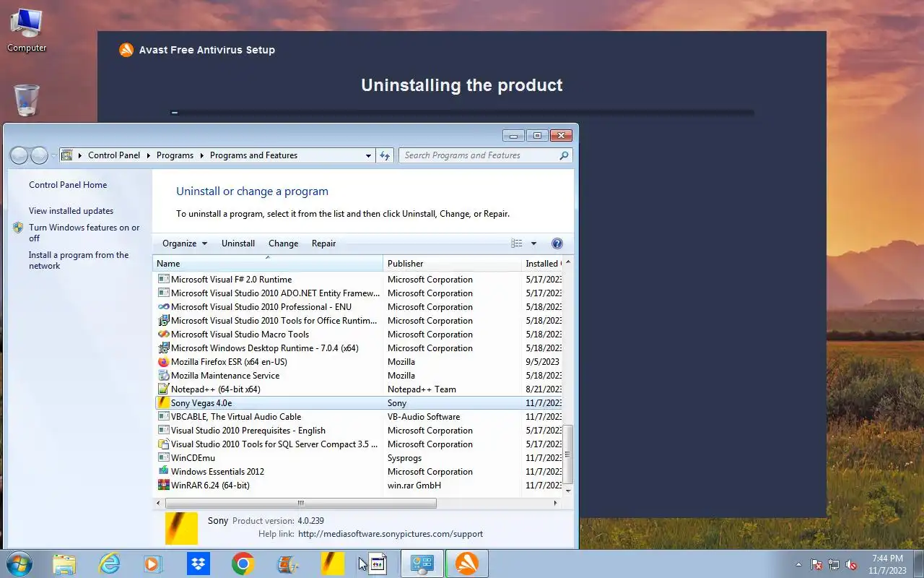Go forward with the navigation forward arrow

39,155
